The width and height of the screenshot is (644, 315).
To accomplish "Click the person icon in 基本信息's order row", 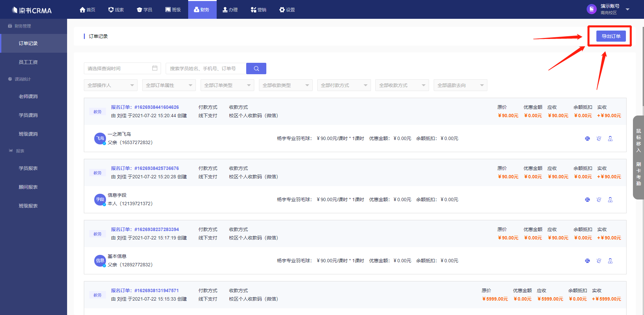I will click(x=610, y=261).
